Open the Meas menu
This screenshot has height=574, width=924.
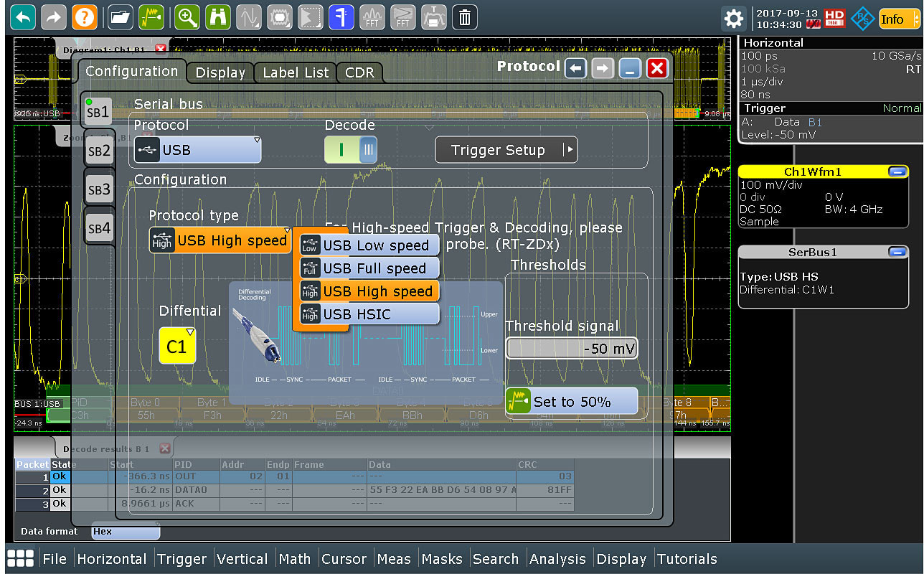click(394, 559)
